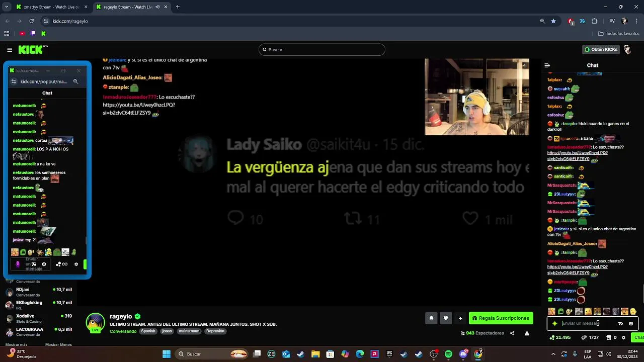Toggle stream notifications with the bell icon
The width and height of the screenshot is (644, 362).
pyautogui.click(x=431, y=318)
